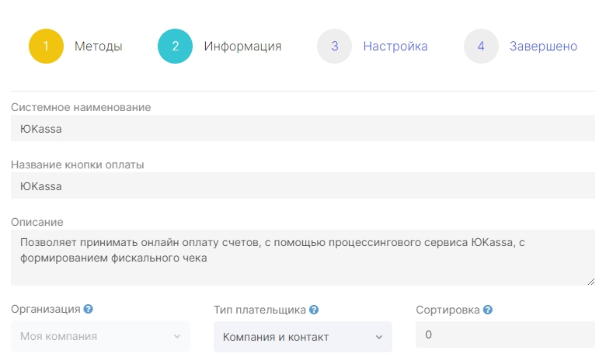Click inside the Описание text area

point(303,258)
